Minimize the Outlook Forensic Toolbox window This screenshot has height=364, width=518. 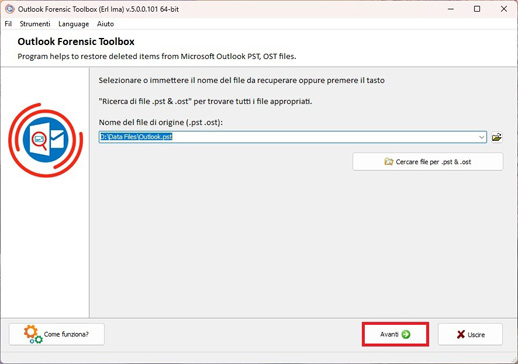click(x=451, y=9)
